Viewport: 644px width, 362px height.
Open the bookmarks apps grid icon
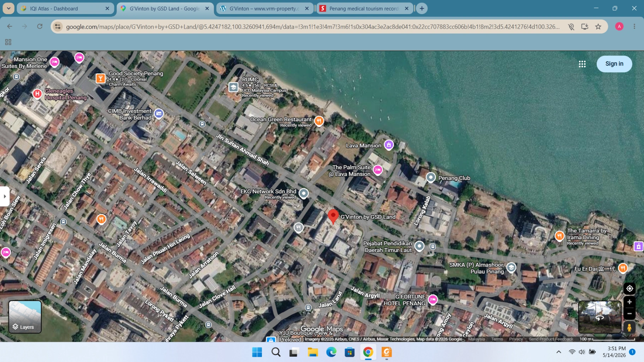click(8, 42)
